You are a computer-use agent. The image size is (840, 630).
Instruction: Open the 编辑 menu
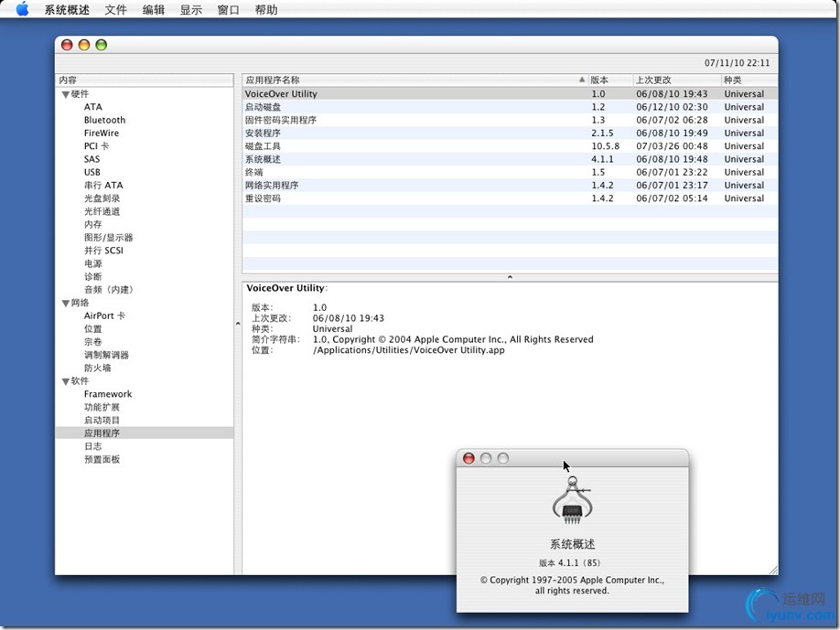coord(153,10)
